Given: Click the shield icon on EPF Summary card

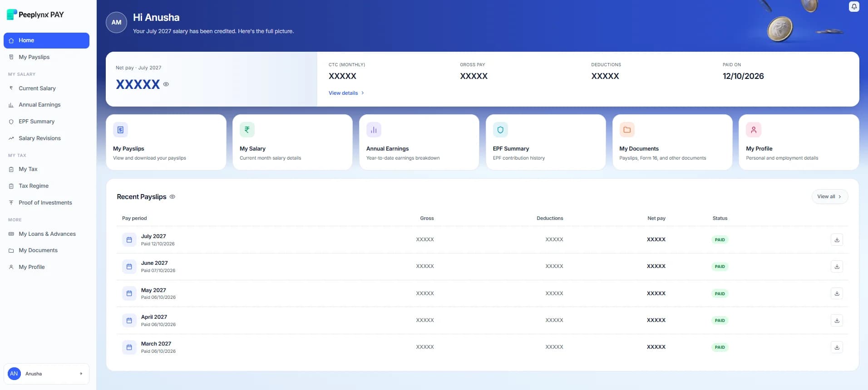Looking at the screenshot, I should (500, 130).
